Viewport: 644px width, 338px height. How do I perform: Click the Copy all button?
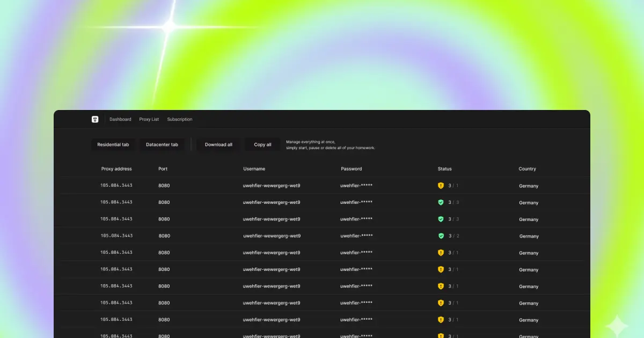pos(262,144)
